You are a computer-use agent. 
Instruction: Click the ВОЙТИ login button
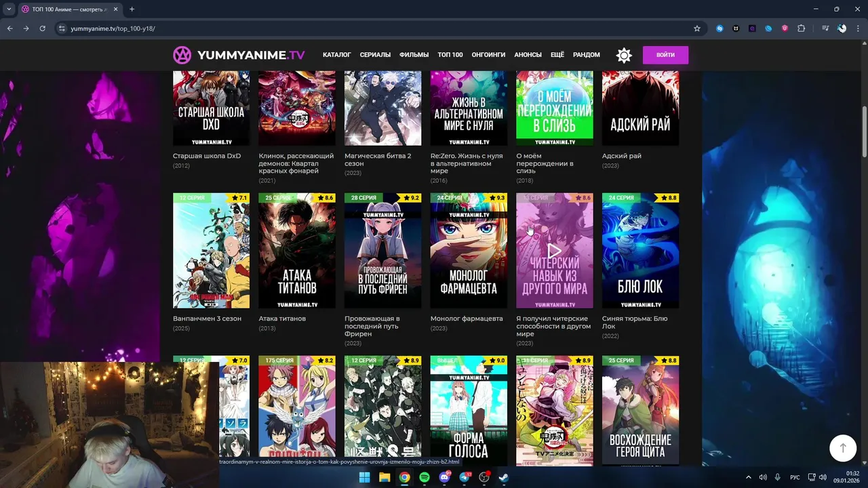point(665,55)
